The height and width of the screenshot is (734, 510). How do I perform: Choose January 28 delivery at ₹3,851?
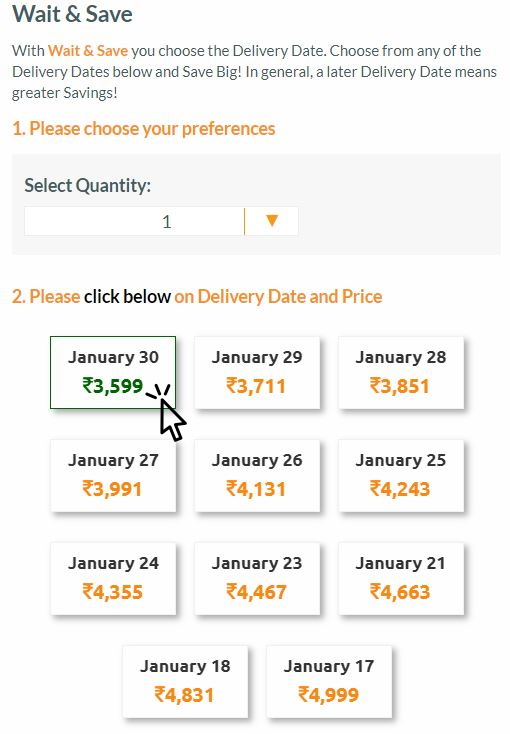(401, 372)
